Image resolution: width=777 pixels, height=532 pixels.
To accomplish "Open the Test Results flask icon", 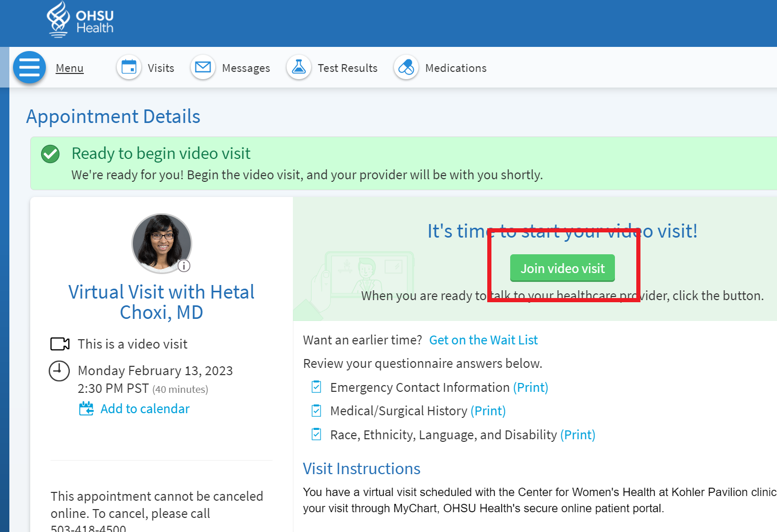I will 299,68.
